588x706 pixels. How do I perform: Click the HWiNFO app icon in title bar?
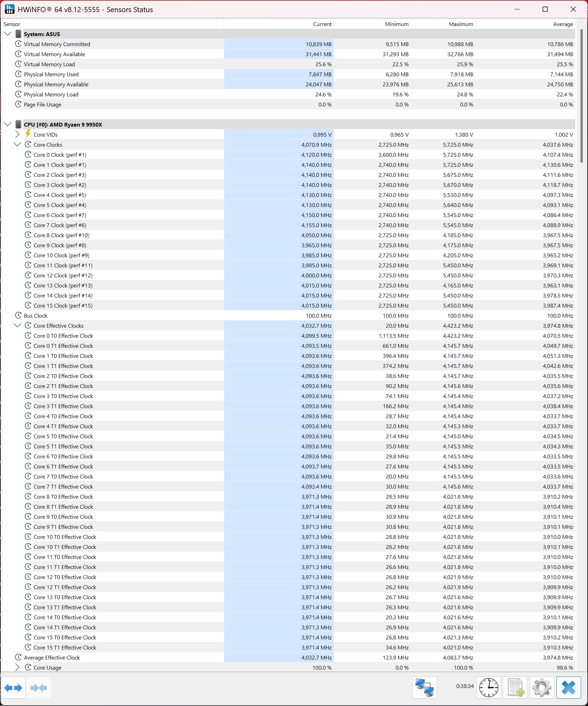(9, 9)
